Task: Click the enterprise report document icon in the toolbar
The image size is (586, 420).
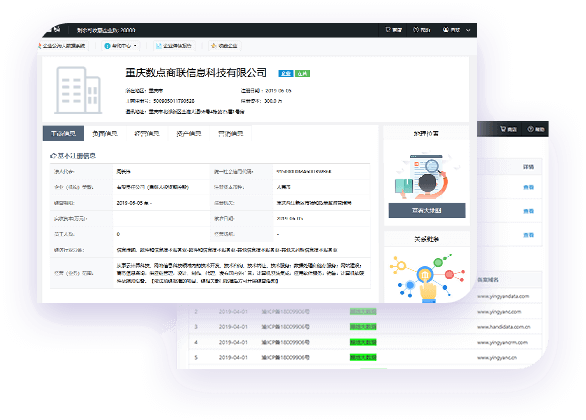Action: coord(159,46)
